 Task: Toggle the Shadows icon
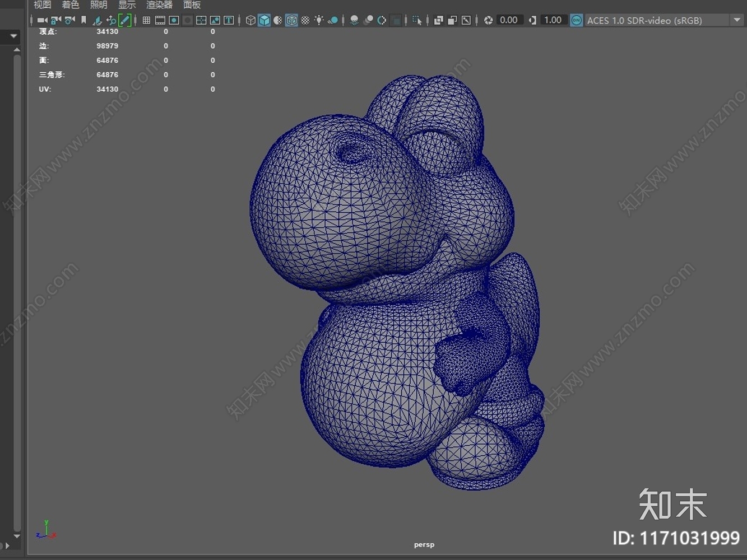click(333, 20)
